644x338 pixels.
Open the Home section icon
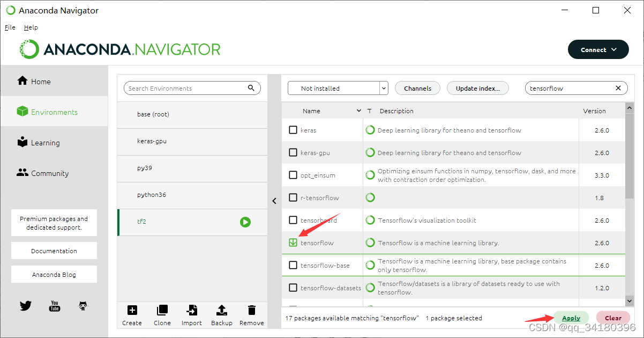pyautogui.click(x=23, y=81)
